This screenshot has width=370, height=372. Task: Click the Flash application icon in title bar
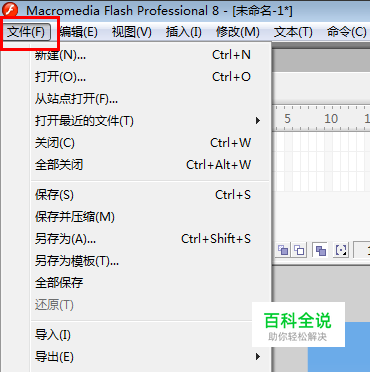pyautogui.click(x=10, y=10)
